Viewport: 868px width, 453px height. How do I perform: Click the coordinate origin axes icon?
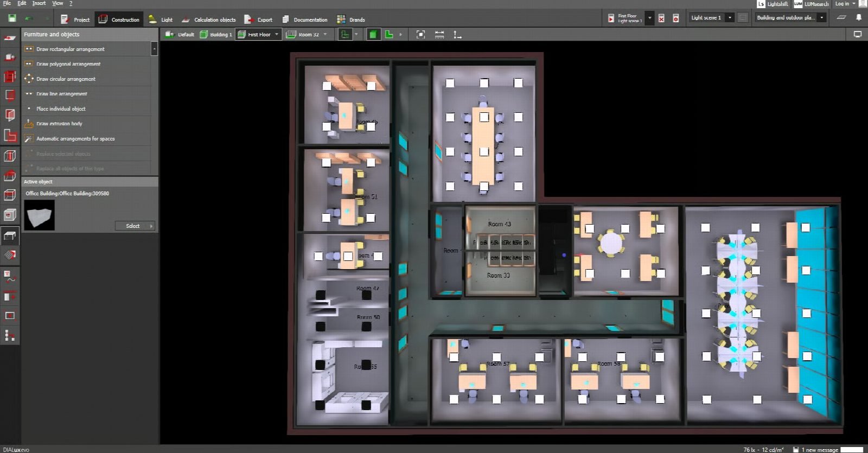tap(458, 35)
